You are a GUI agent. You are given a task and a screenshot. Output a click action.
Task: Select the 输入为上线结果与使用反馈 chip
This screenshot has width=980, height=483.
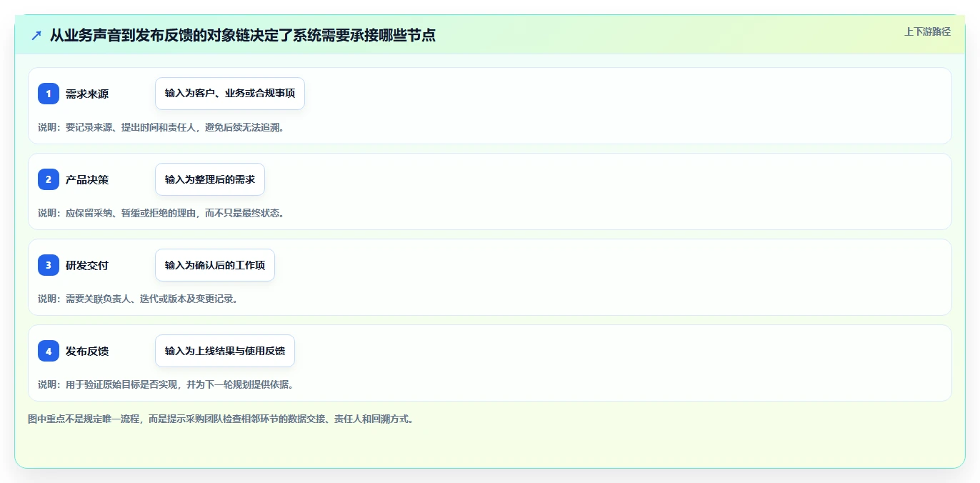(x=225, y=351)
